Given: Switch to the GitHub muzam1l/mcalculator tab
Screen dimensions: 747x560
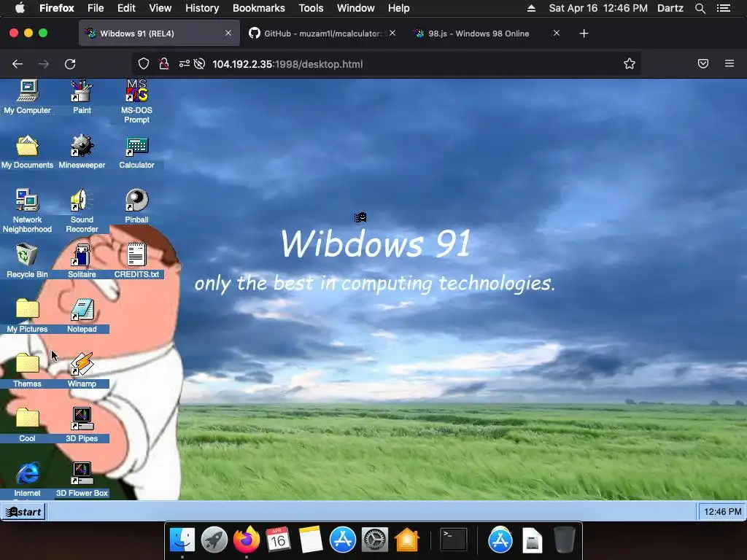Looking at the screenshot, I should point(322,34).
